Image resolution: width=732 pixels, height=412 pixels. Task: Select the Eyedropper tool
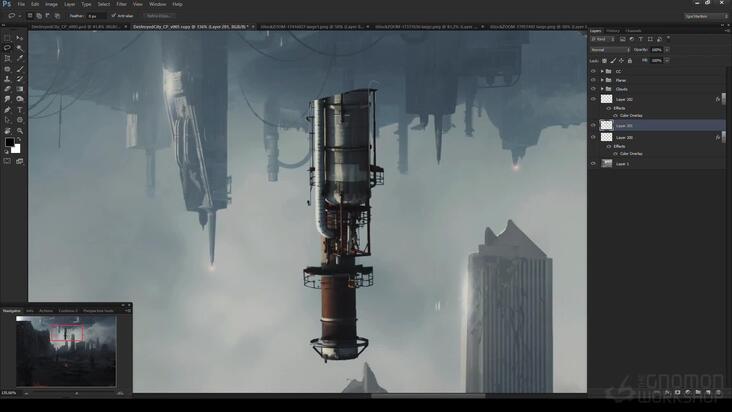(x=20, y=58)
